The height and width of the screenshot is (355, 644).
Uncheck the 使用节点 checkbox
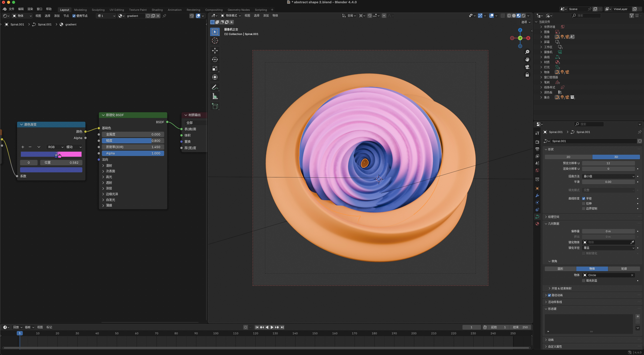(74, 16)
